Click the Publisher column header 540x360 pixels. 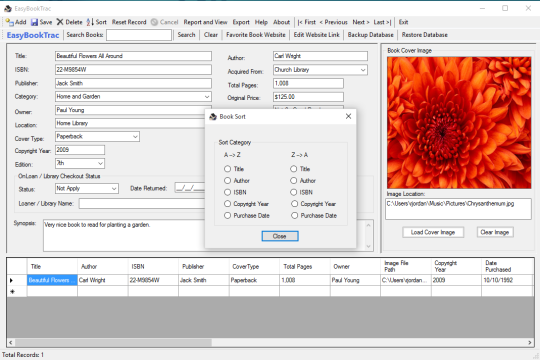point(204,267)
